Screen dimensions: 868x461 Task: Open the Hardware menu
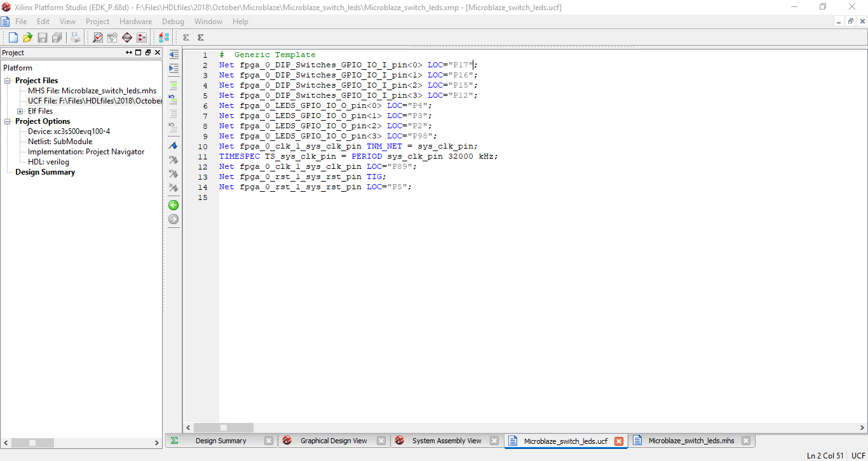click(136, 22)
